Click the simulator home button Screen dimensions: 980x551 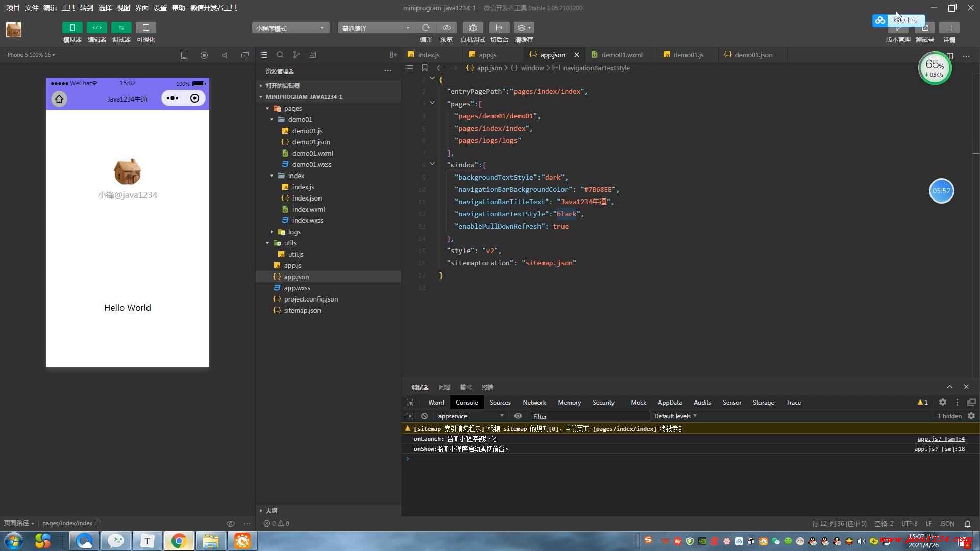pyautogui.click(x=59, y=99)
